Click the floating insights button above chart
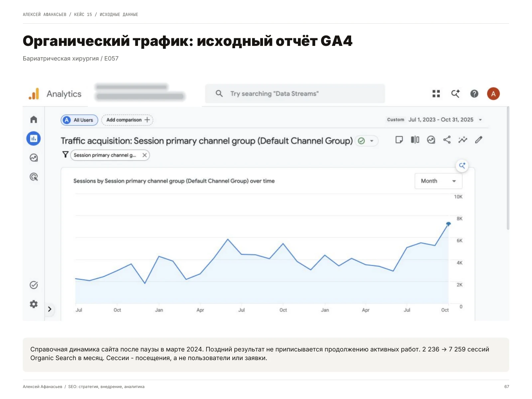The height and width of the screenshot is (399, 532). pyautogui.click(x=462, y=166)
